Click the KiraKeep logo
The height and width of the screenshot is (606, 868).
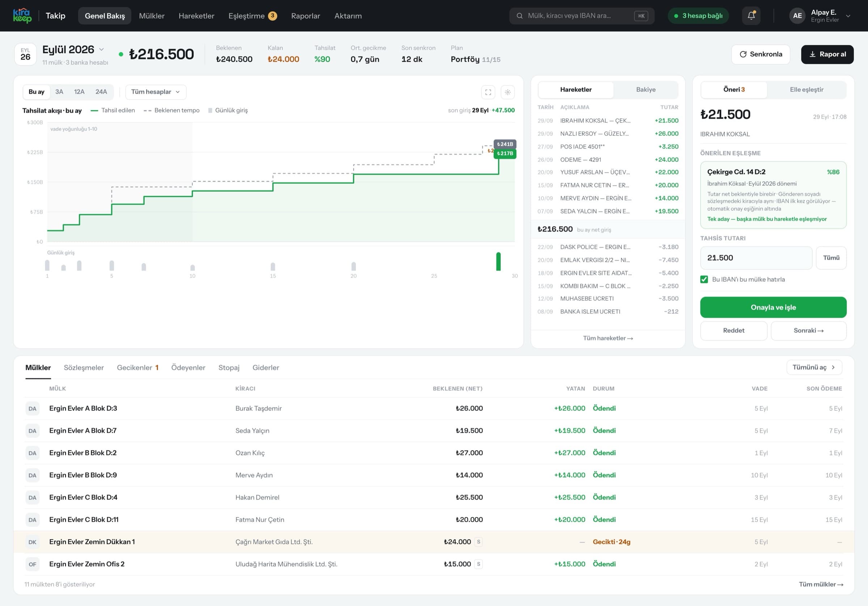(22, 16)
